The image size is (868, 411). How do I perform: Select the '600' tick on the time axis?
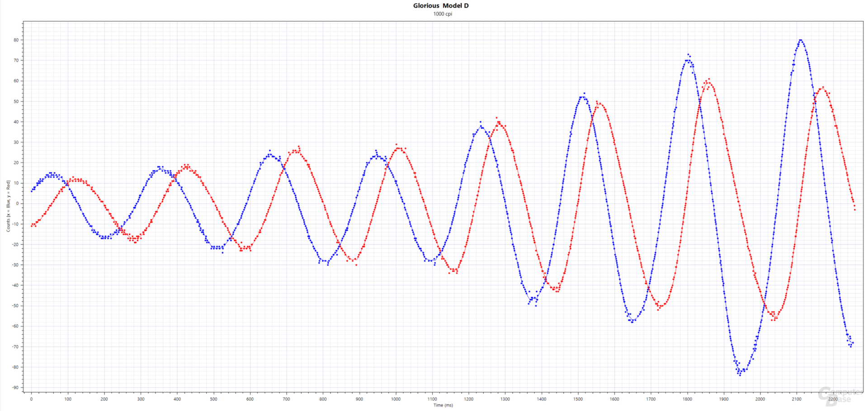[250, 399]
